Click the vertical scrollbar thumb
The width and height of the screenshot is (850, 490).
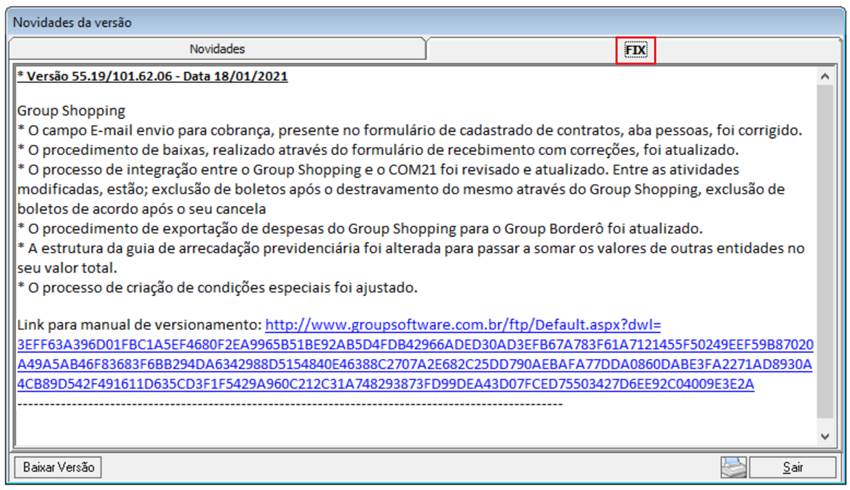click(x=825, y=252)
